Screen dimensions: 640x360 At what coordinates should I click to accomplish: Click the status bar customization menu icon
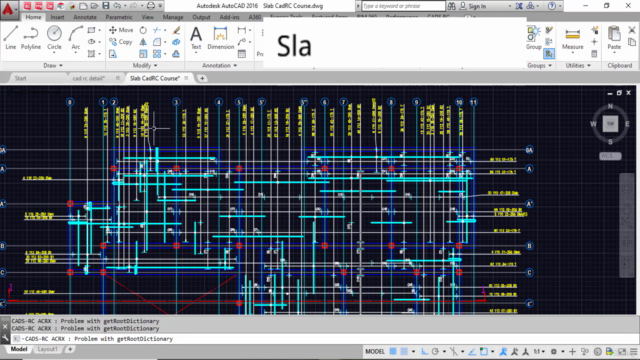coord(633,351)
